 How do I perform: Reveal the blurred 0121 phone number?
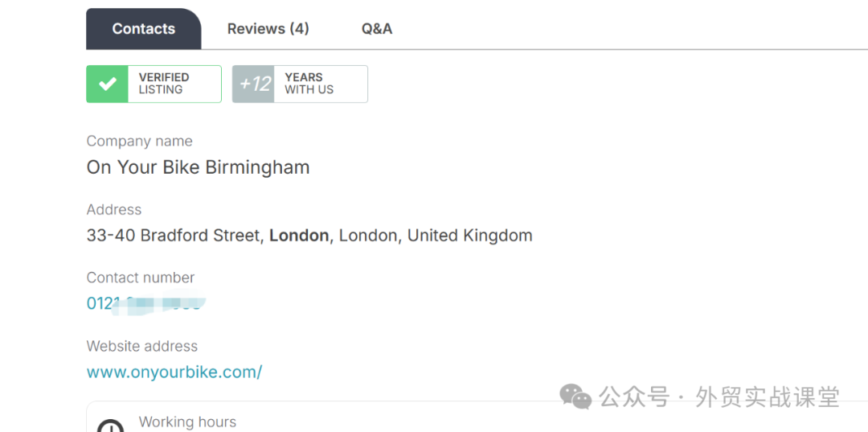[145, 304]
